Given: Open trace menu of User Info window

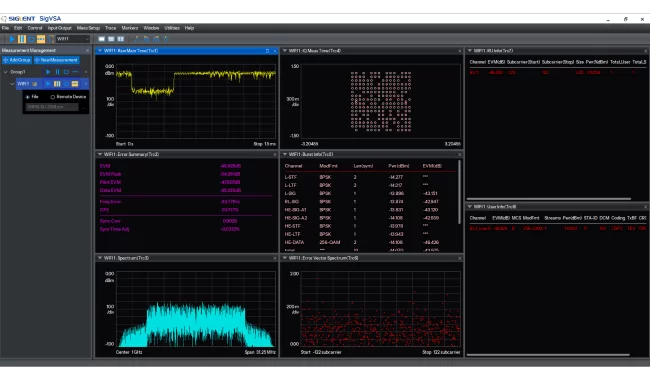Looking at the screenshot, I should click(x=470, y=206).
